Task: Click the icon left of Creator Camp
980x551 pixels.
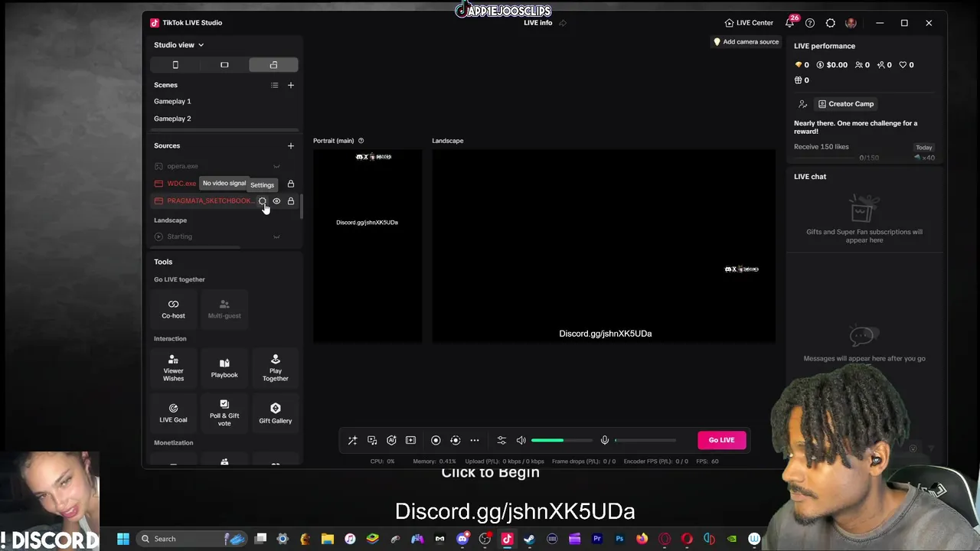Action: 802,104
